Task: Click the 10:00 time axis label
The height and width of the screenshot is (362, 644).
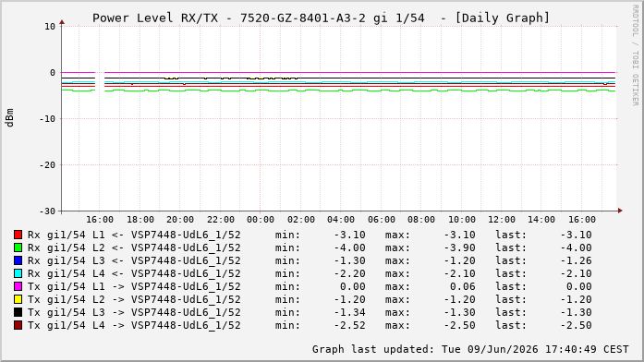Action: click(x=462, y=220)
